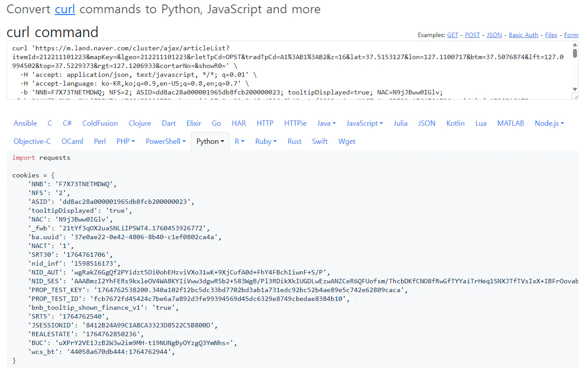Select the HTTP tab

point(265,123)
